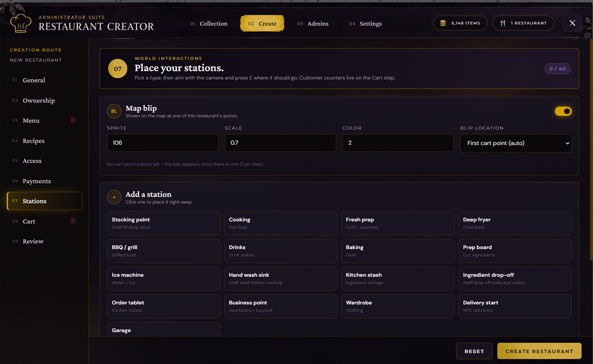Navigate to the Recipes step
The height and width of the screenshot is (364, 593).
(x=44, y=141)
